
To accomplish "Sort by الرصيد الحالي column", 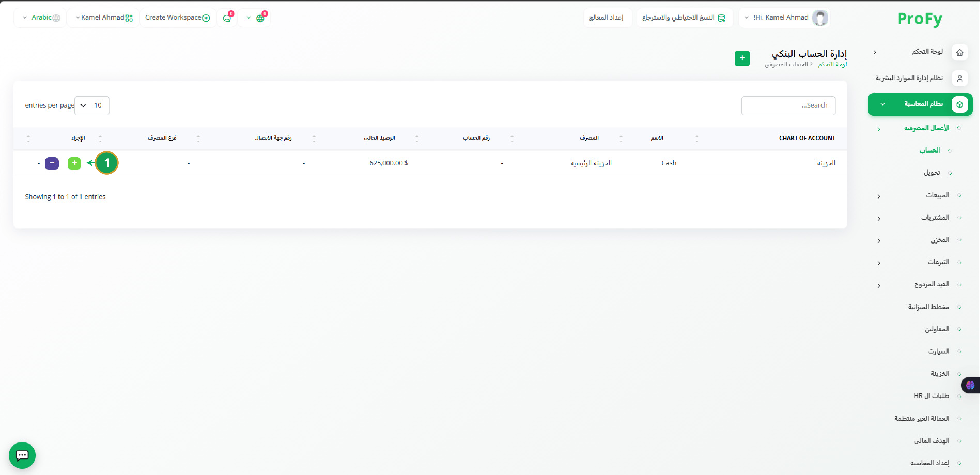I will click(379, 138).
